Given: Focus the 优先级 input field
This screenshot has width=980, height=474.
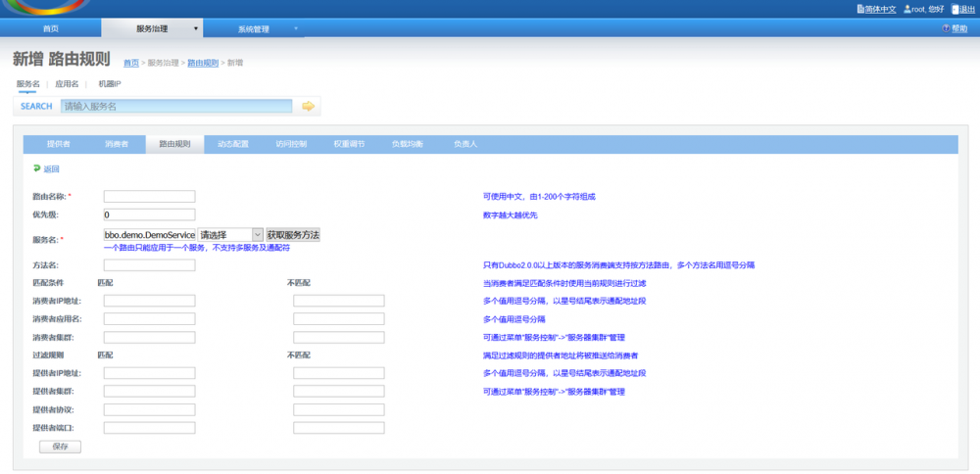Looking at the screenshot, I should click(x=149, y=214).
